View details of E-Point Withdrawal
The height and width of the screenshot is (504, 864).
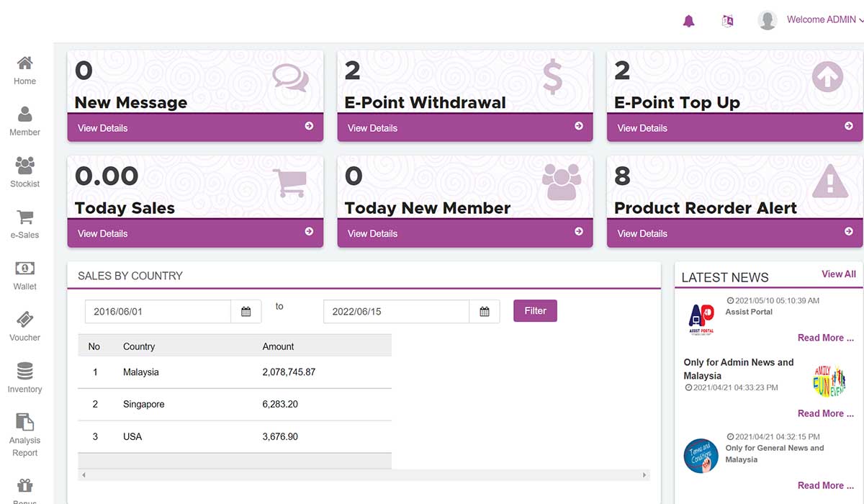coord(464,128)
